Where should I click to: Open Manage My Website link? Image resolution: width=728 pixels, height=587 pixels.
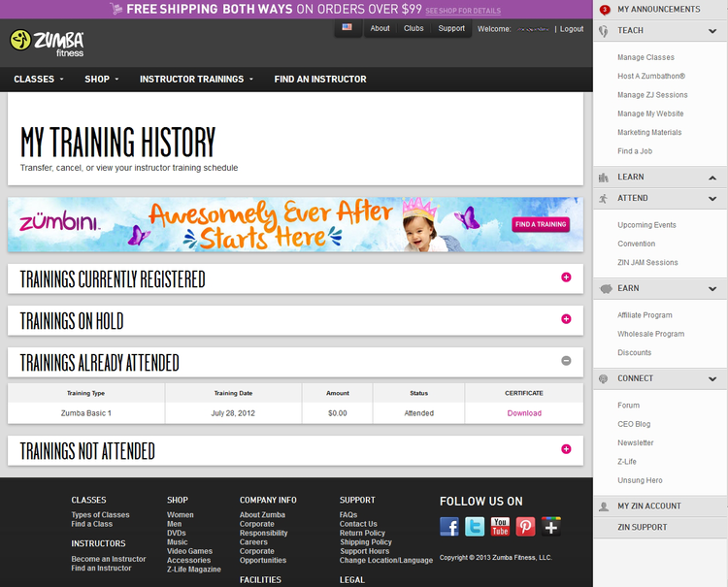point(650,114)
